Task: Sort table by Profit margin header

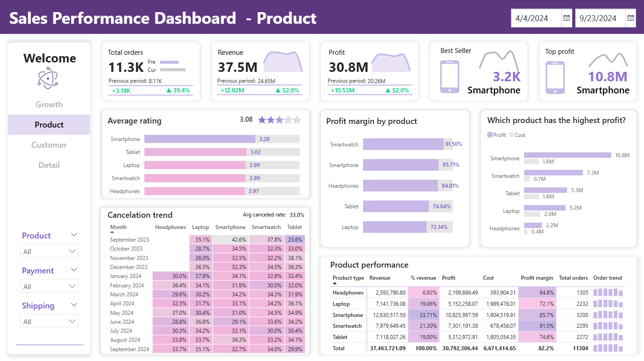Action: pyautogui.click(x=537, y=278)
